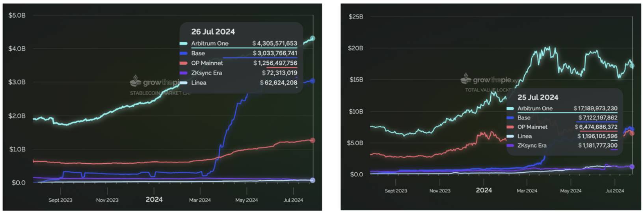This screenshot has height=213, width=644.
Task: Click the OP Mainnet endpoint marker on left chart
Action: [313, 140]
